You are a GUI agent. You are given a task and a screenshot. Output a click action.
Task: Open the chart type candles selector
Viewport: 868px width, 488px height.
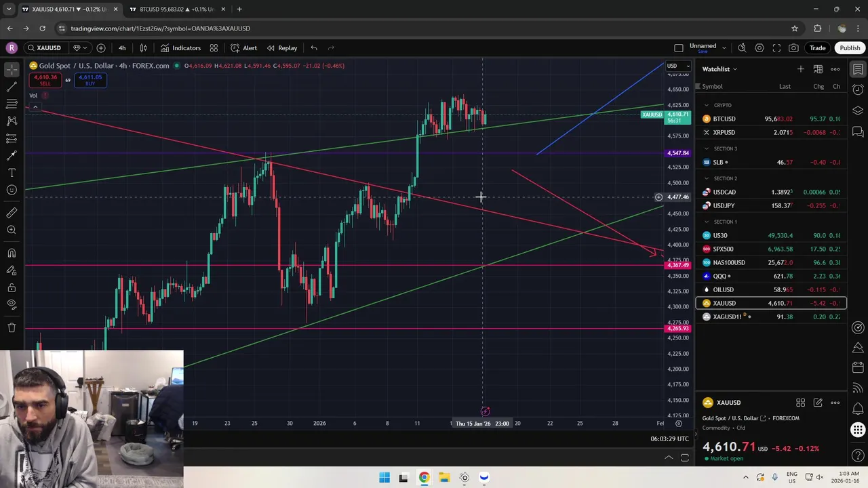click(143, 48)
